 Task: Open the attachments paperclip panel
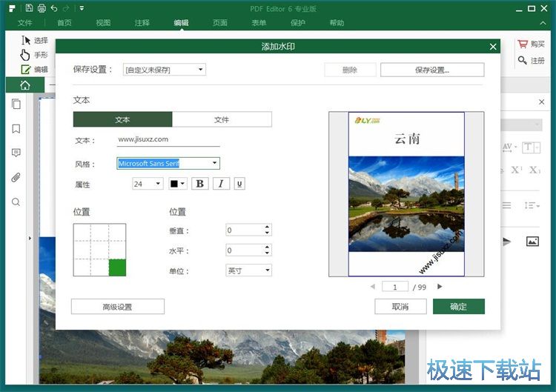[x=16, y=177]
